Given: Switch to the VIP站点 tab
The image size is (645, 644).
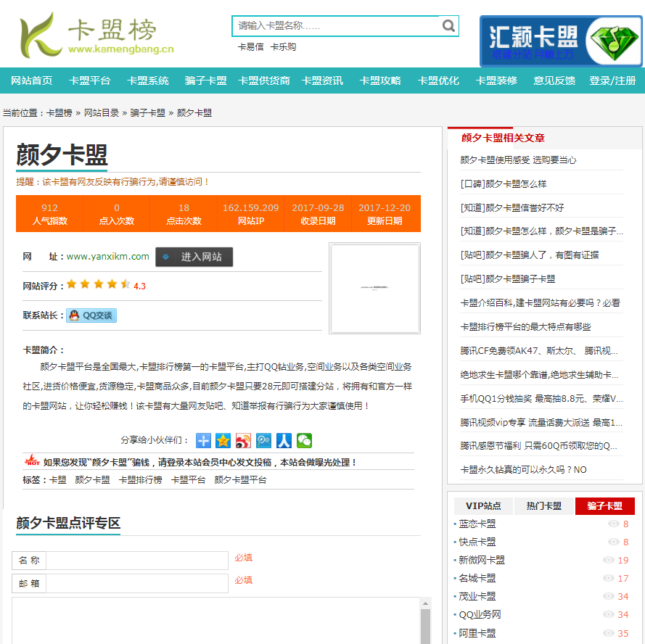Looking at the screenshot, I should (483, 505).
